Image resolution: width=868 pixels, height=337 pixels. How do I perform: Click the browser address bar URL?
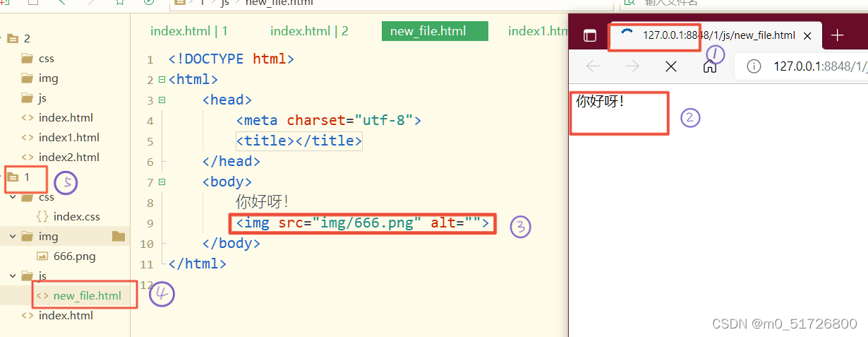(820, 66)
